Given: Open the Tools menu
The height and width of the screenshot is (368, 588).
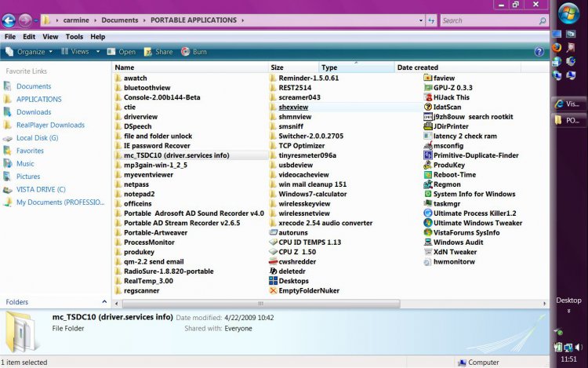Looking at the screenshot, I should [x=74, y=37].
